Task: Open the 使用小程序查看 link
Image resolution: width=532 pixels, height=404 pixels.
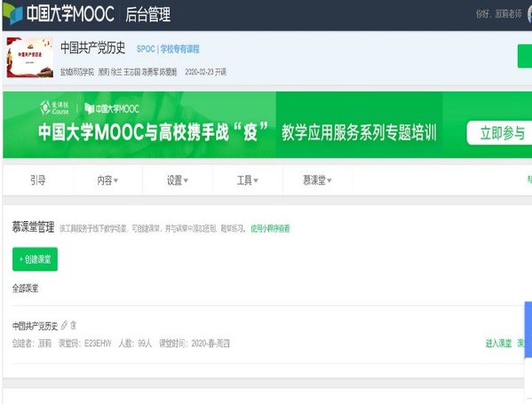Action: point(270,228)
